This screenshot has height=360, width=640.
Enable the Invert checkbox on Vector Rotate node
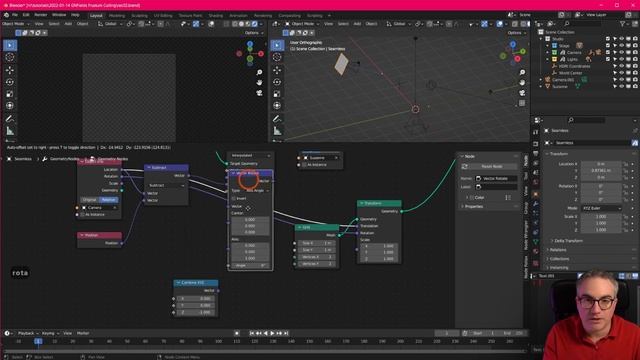click(x=234, y=198)
